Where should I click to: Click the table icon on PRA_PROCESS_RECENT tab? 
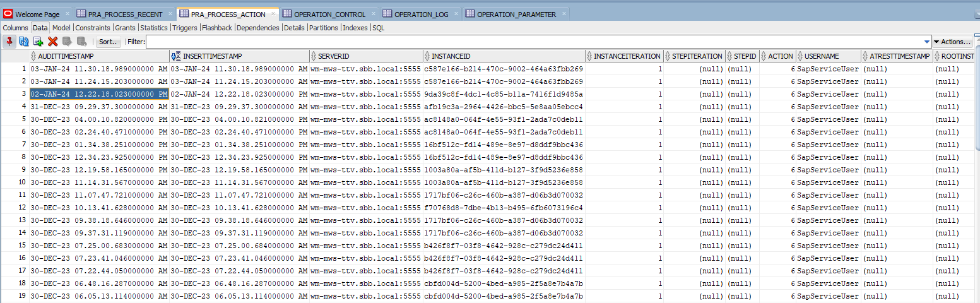click(x=81, y=14)
